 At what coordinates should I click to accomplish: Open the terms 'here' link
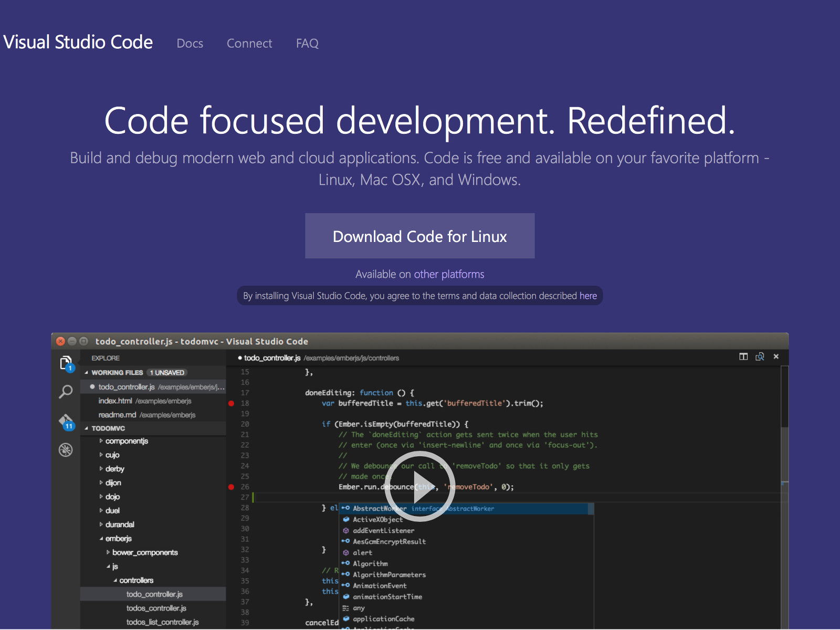pos(588,296)
